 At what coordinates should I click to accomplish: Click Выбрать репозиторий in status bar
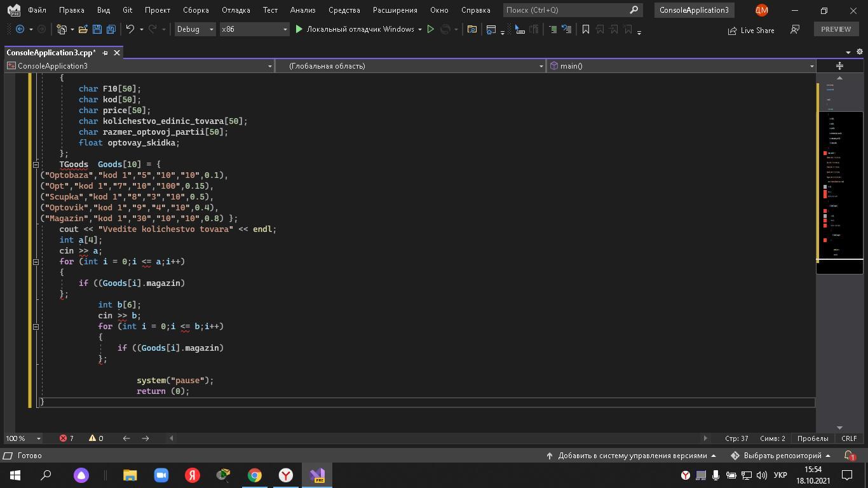(x=781, y=456)
